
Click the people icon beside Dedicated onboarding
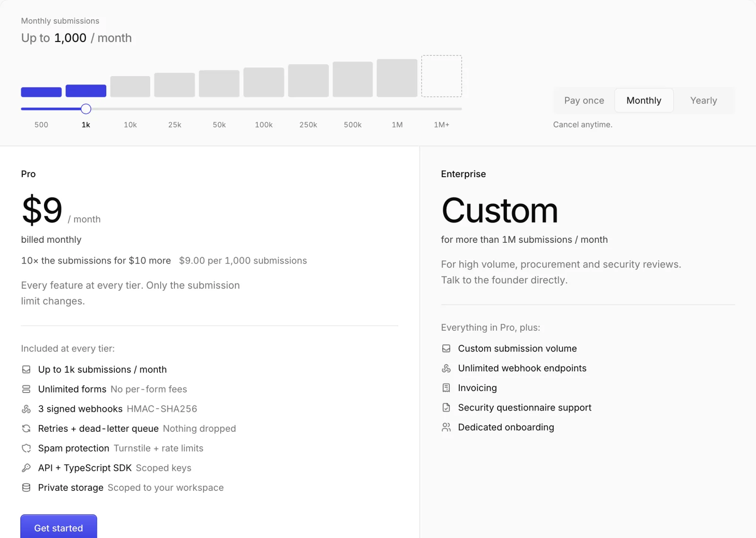click(x=446, y=427)
